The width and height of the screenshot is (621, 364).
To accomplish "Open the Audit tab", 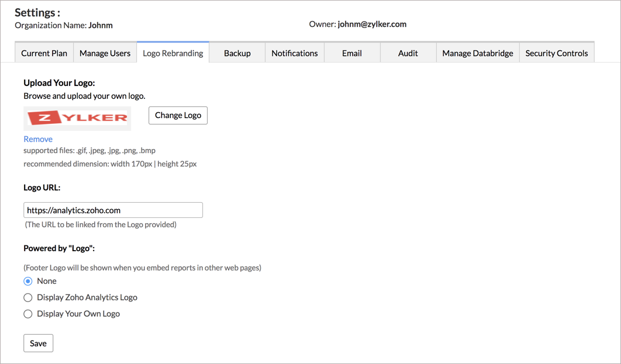I will (408, 53).
